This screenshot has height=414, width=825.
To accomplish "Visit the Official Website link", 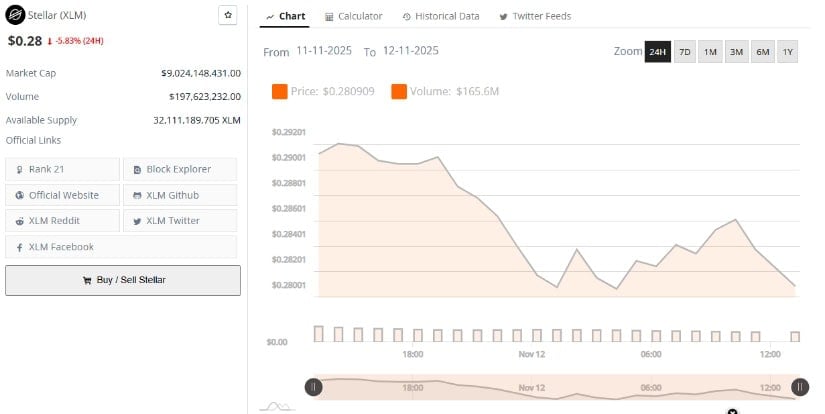I will pyautogui.click(x=62, y=195).
